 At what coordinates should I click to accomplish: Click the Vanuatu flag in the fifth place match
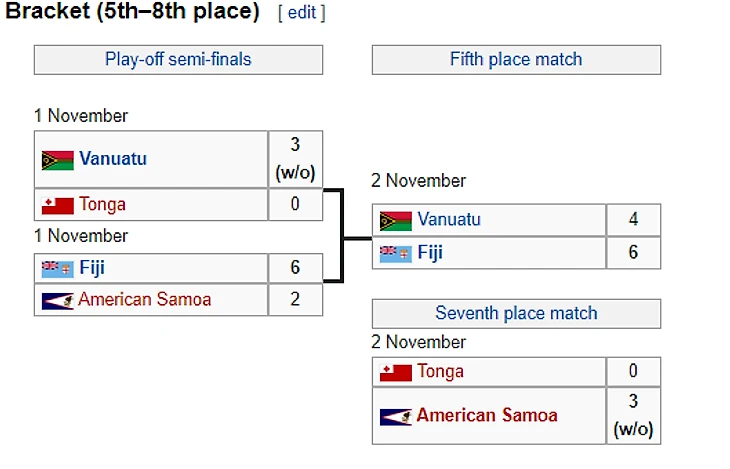tap(396, 221)
